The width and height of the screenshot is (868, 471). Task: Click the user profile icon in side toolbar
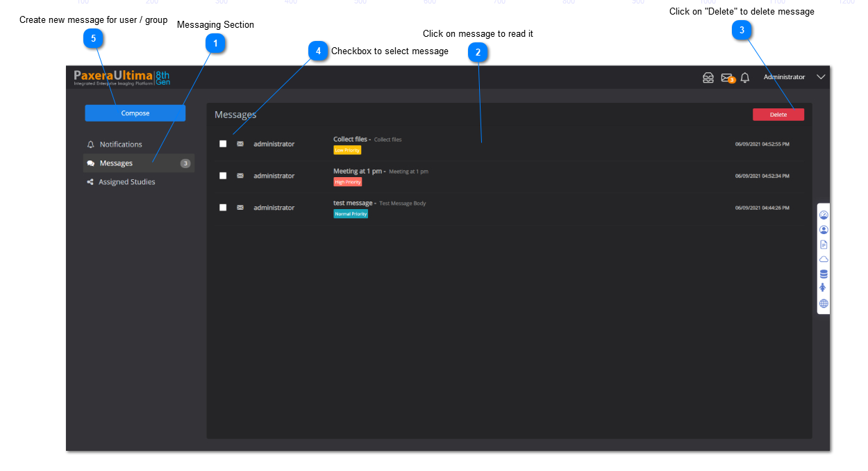click(824, 229)
